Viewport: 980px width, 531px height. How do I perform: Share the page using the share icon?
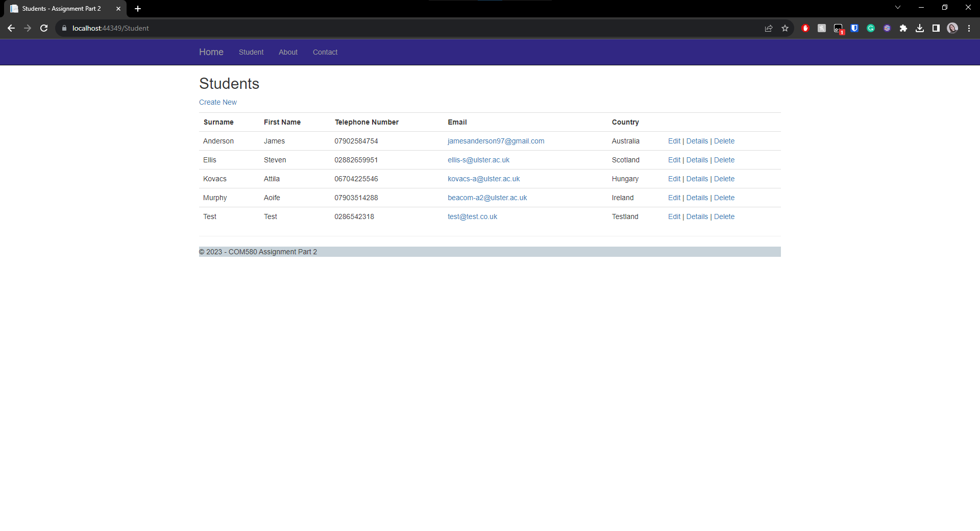point(769,28)
